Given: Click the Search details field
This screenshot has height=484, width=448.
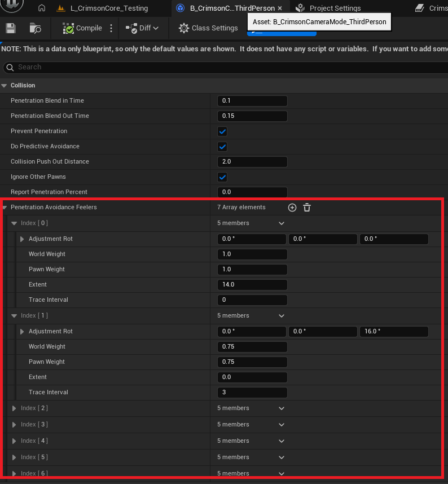Looking at the screenshot, I should (225, 67).
